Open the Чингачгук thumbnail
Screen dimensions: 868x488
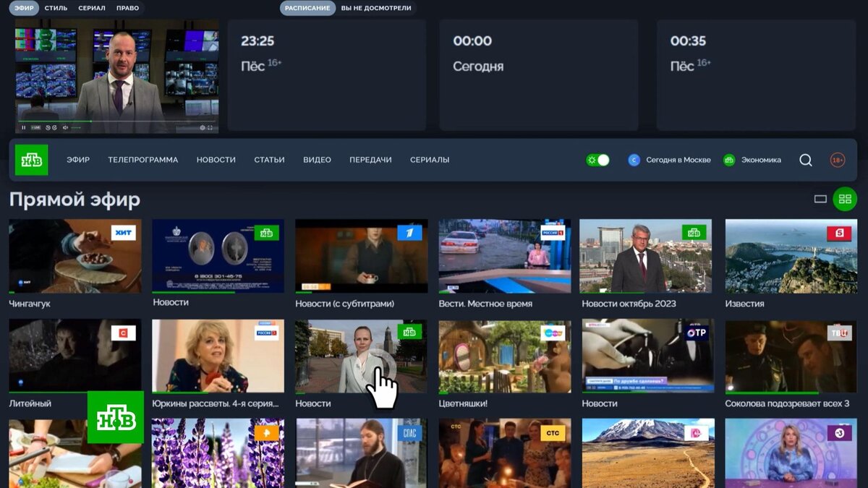coord(75,256)
